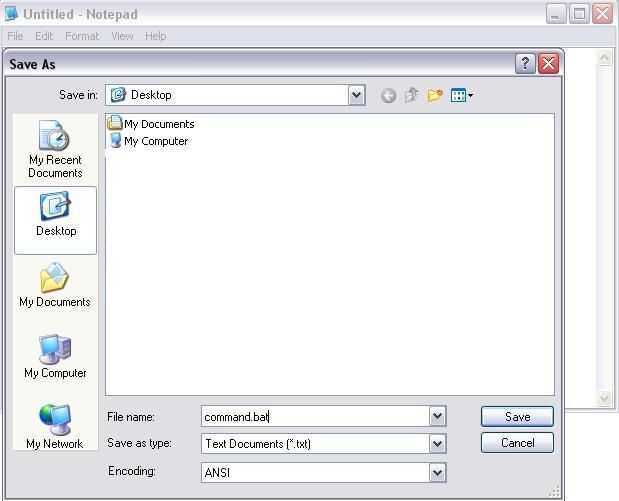619x501 pixels.
Task: Select Desktop in the places bar
Action: pos(55,220)
